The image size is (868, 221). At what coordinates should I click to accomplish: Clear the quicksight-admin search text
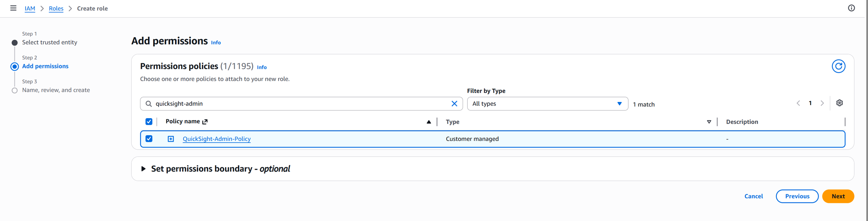pyautogui.click(x=454, y=104)
